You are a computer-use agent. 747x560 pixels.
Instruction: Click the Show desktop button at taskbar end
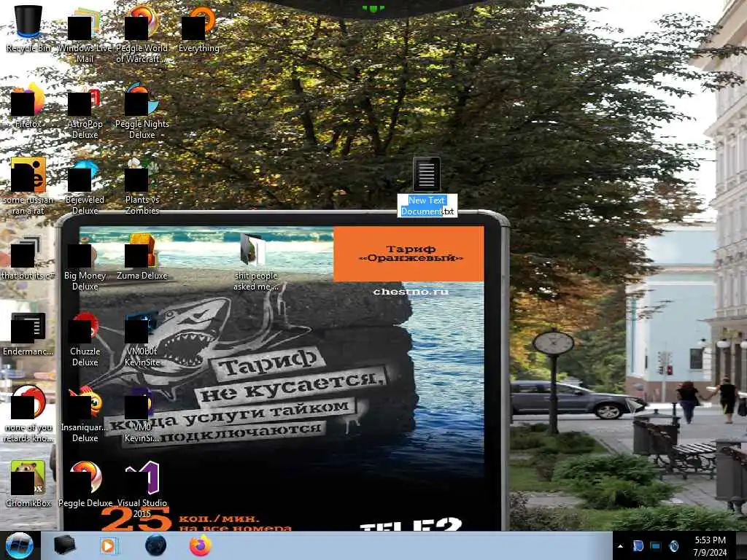pyautogui.click(x=741, y=546)
